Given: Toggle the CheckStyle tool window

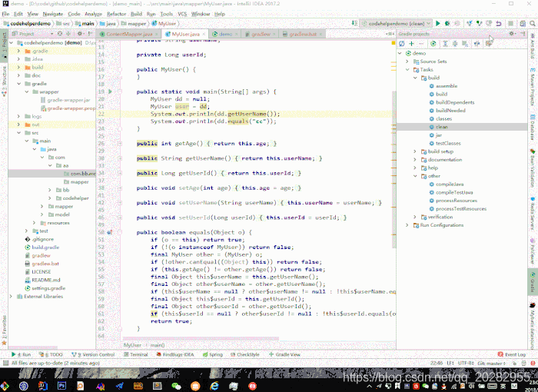Looking at the screenshot, I should [x=245, y=354].
